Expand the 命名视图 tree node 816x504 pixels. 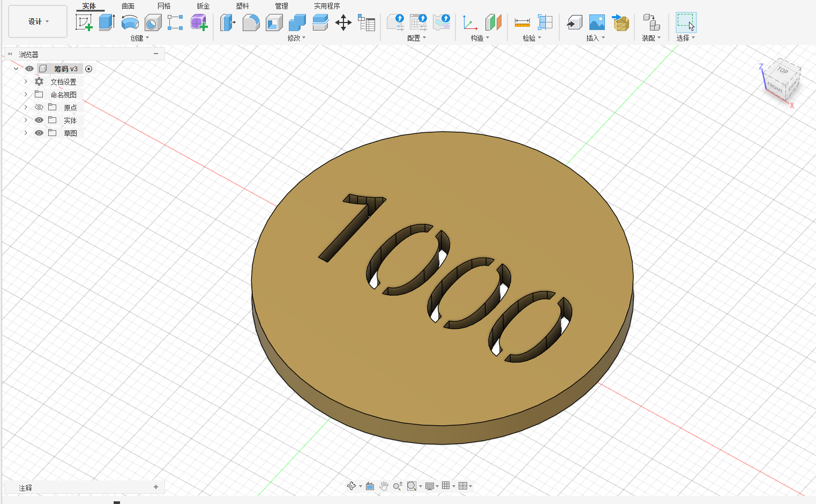pyautogui.click(x=25, y=94)
